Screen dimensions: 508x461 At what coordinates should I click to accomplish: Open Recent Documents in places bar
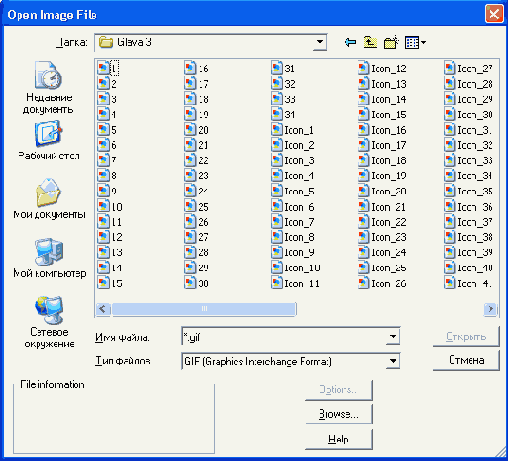(x=48, y=87)
